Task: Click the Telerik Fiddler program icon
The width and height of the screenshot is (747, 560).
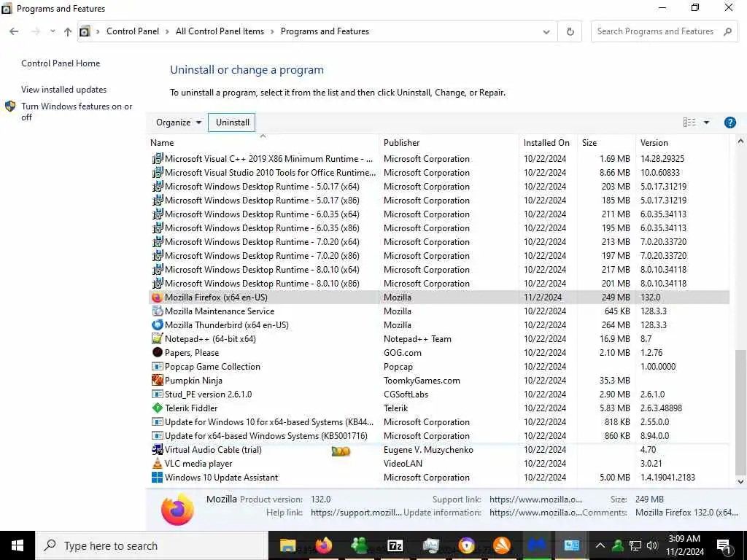Action: pos(157,408)
